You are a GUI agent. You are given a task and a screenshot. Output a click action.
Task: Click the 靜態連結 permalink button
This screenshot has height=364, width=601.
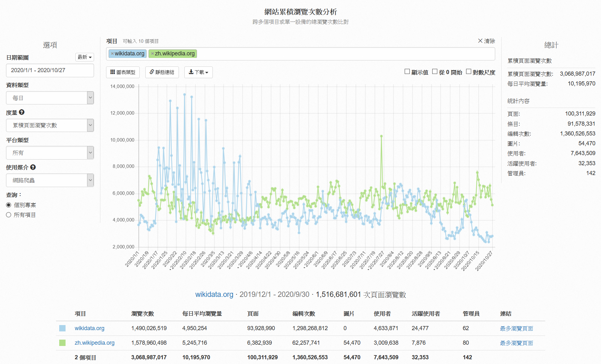click(162, 72)
